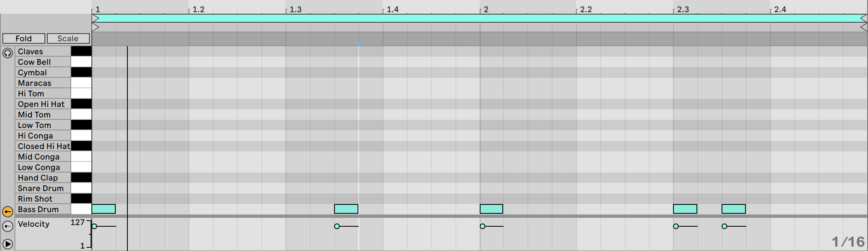868x251 pixels.
Task: Click bar 2 on the time ruler
Action: [x=486, y=9]
